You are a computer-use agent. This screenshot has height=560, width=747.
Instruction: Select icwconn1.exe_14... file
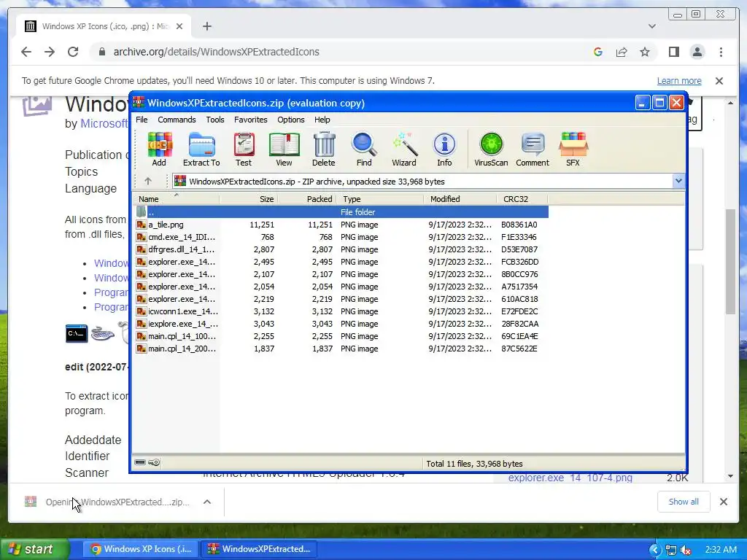(x=341, y=311)
